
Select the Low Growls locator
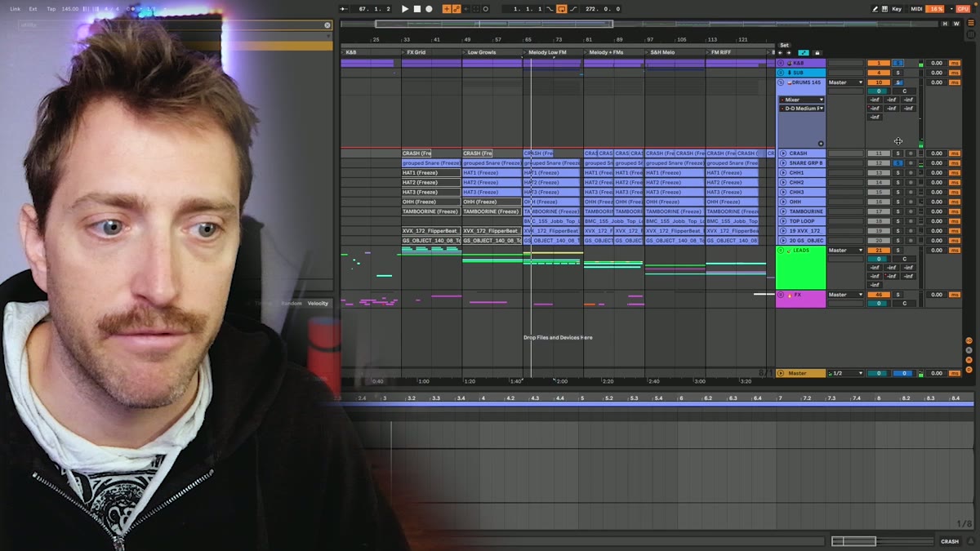tap(482, 52)
